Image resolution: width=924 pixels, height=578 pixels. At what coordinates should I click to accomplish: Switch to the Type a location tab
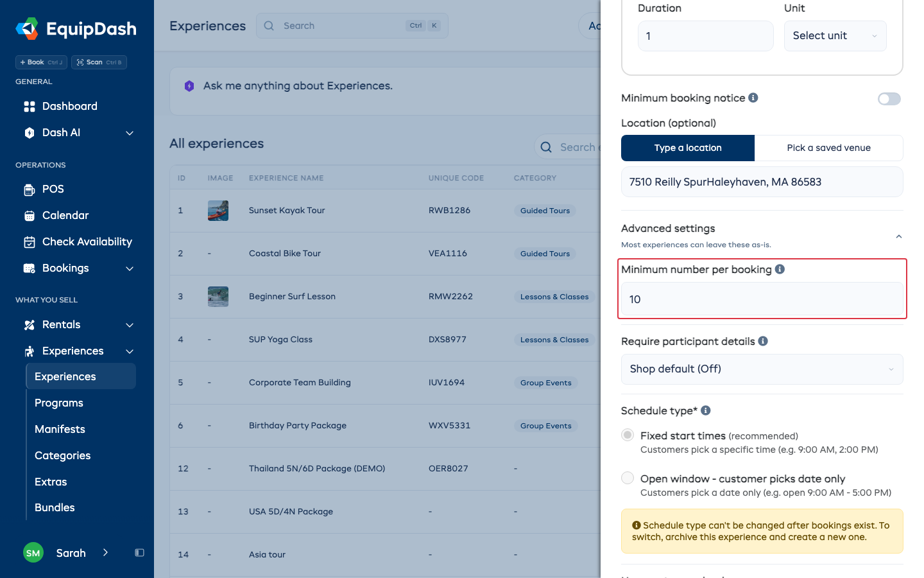[x=688, y=148]
